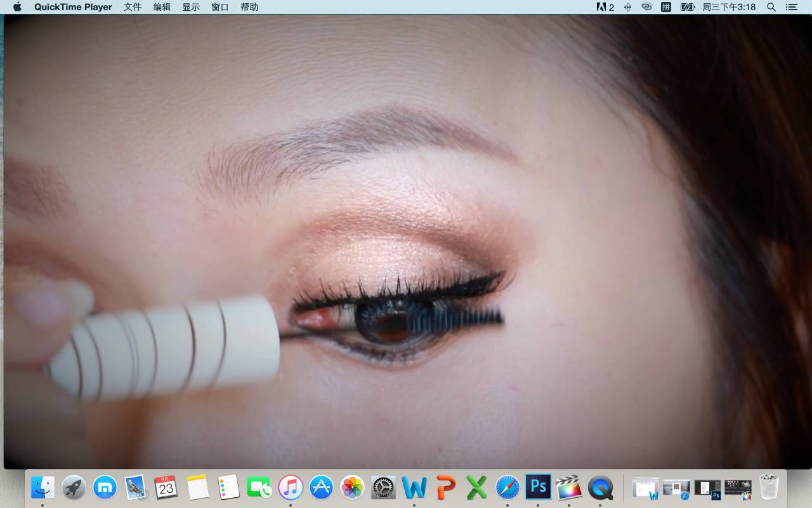Screen dimensions: 812x508
Task: Open the 帮助 menu
Action: [x=249, y=7]
